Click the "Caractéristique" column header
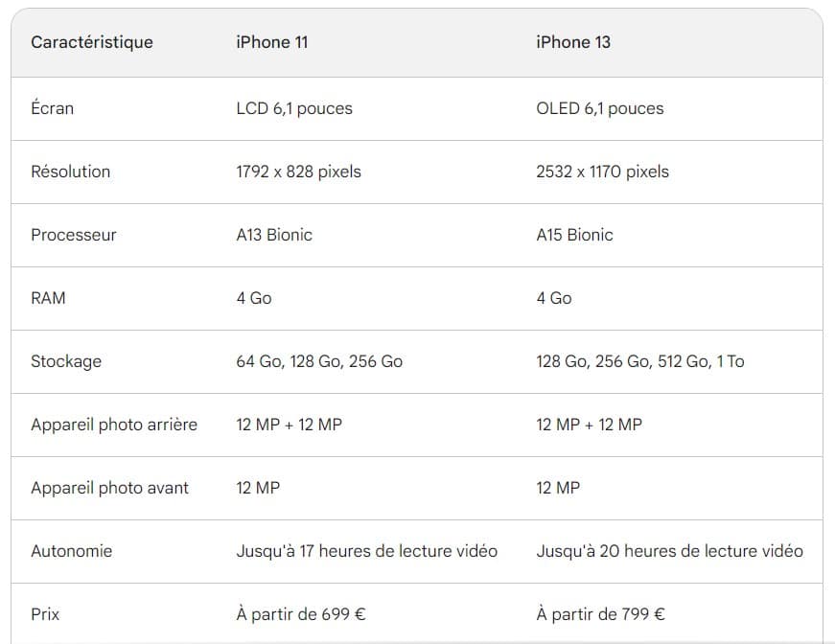Image resolution: width=835 pixels, height=644 pixels. point(92,42)
